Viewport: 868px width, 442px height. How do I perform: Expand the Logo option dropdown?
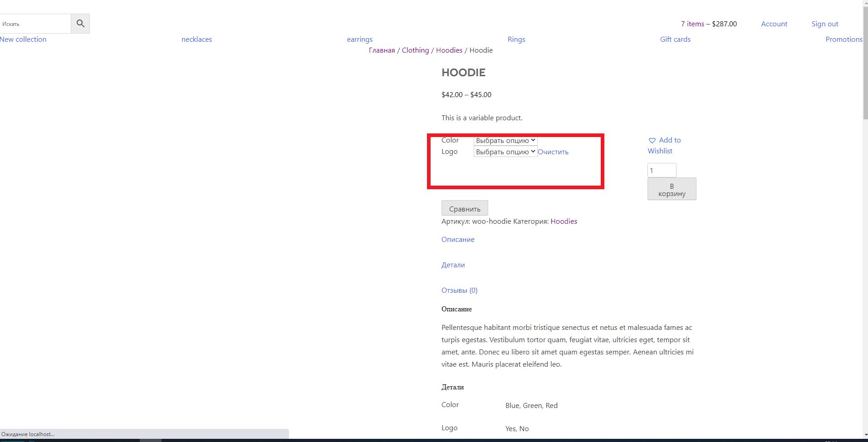[505, 152]
